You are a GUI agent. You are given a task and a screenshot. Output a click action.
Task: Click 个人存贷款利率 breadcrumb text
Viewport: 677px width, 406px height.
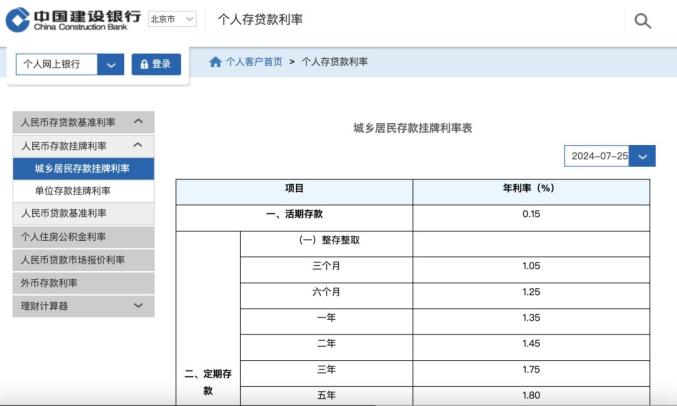tap(335, 62)
